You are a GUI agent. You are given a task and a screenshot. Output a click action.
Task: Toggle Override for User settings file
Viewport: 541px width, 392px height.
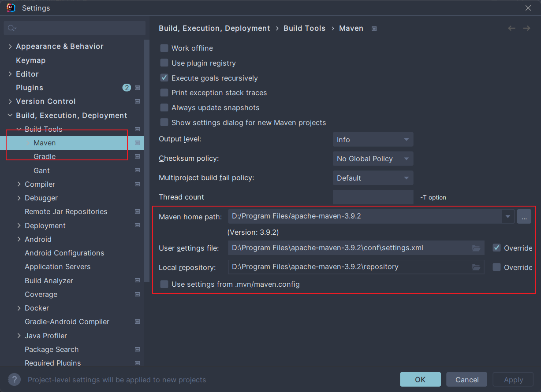click(497, 248)
